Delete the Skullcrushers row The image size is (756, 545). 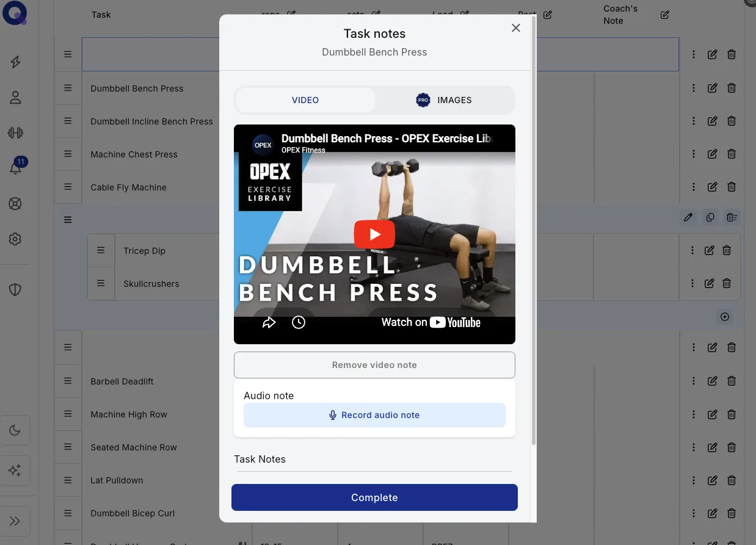727,283
